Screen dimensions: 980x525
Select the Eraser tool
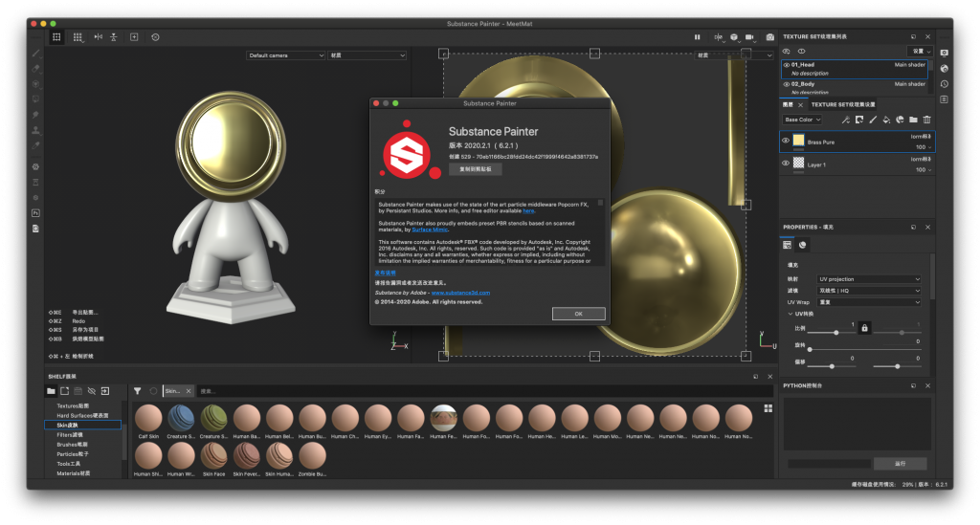35,69
